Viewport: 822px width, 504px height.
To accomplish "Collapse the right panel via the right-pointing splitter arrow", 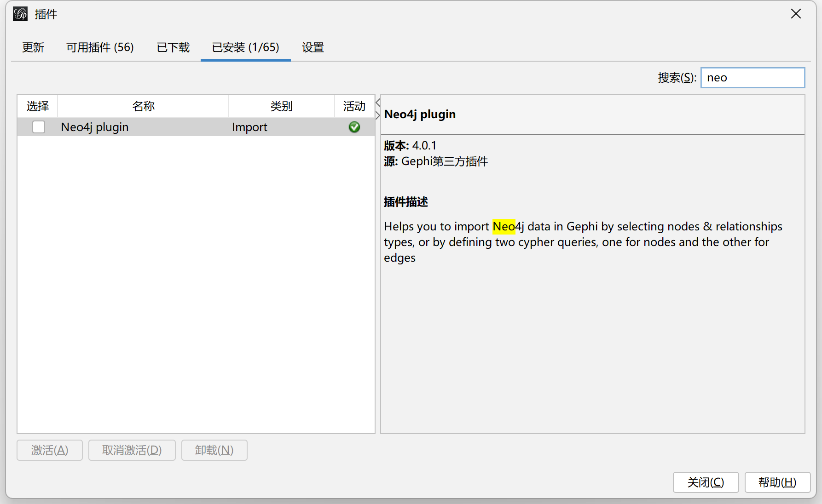I will [378, 115].
